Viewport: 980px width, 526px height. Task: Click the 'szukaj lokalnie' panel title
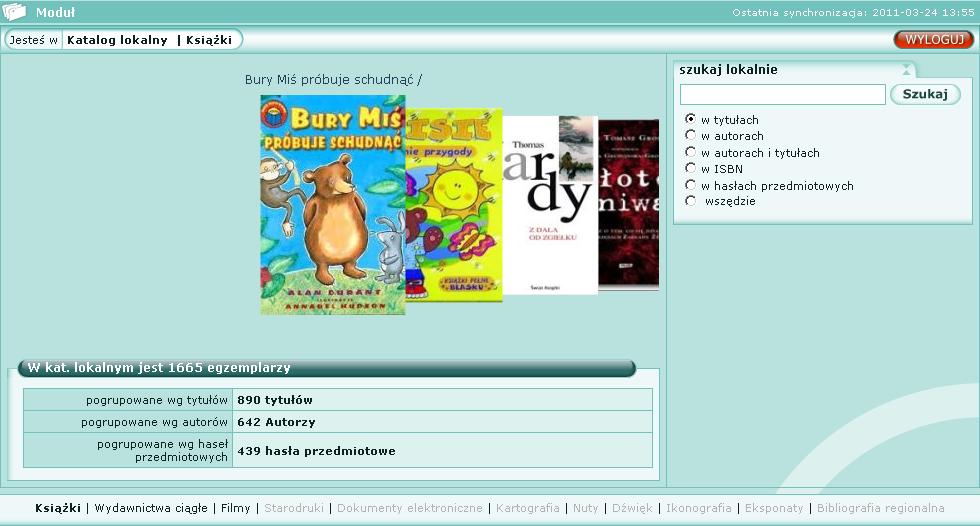coord(728,70)
